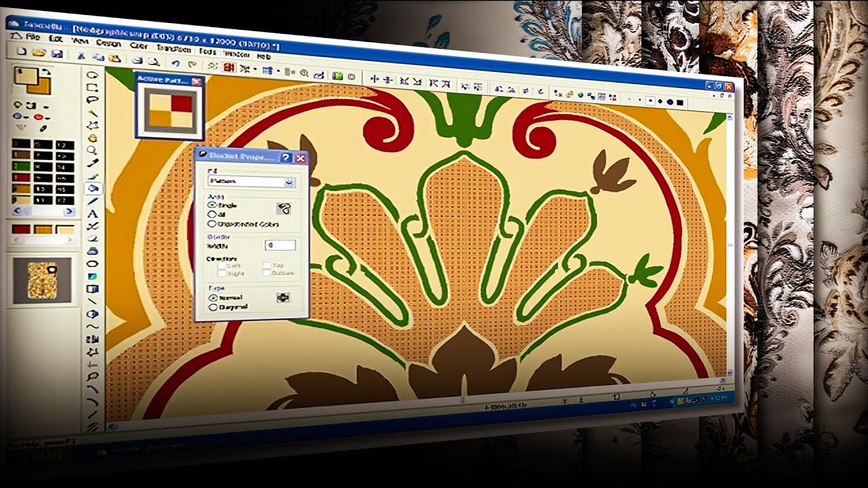
Task: Click the pattern thumbnail in Active Pattern window
Action: (170, 110)
